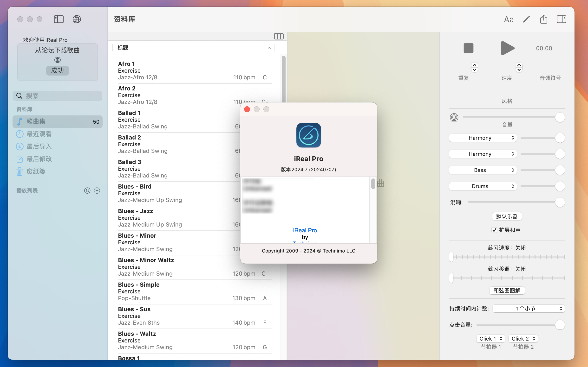Click the iReal Pro hyperlink in about dialog
The width and height of the screenshot is (588, 367).
click(x=305, y=230)
